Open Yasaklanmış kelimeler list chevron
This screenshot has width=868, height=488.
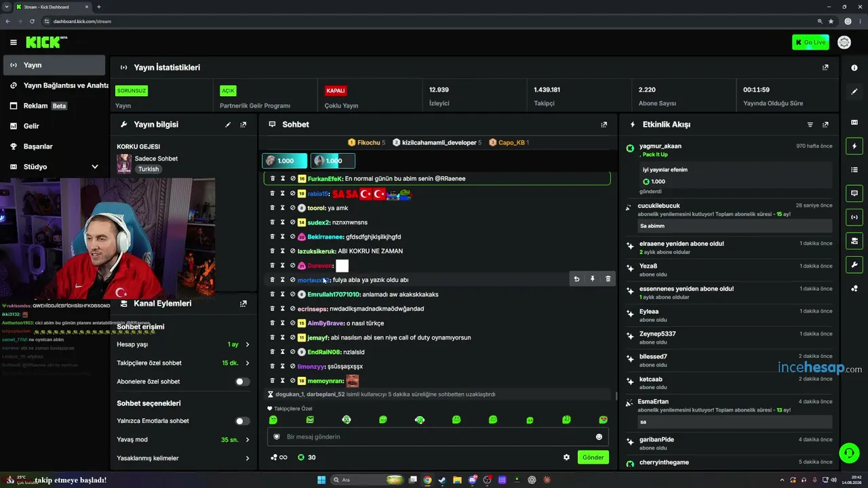tap(247, 459)
